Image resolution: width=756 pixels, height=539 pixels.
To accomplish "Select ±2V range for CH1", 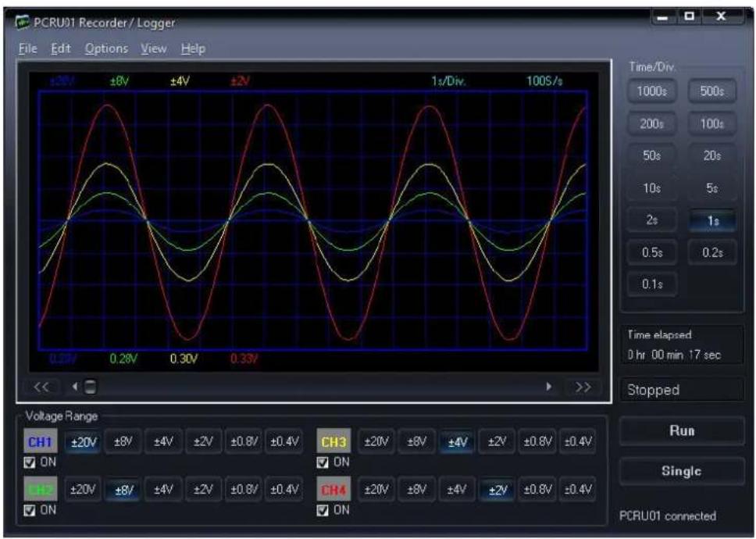I will (x=204, y=441).
